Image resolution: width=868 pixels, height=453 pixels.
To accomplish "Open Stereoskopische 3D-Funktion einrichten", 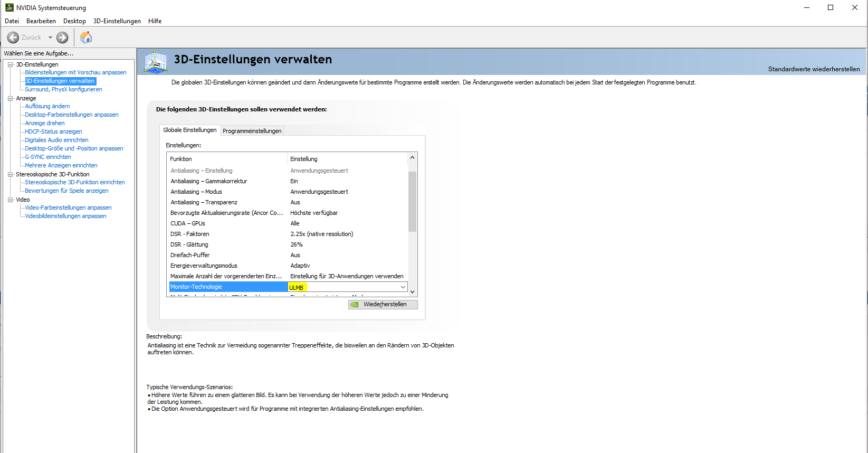I will point(75,182).
